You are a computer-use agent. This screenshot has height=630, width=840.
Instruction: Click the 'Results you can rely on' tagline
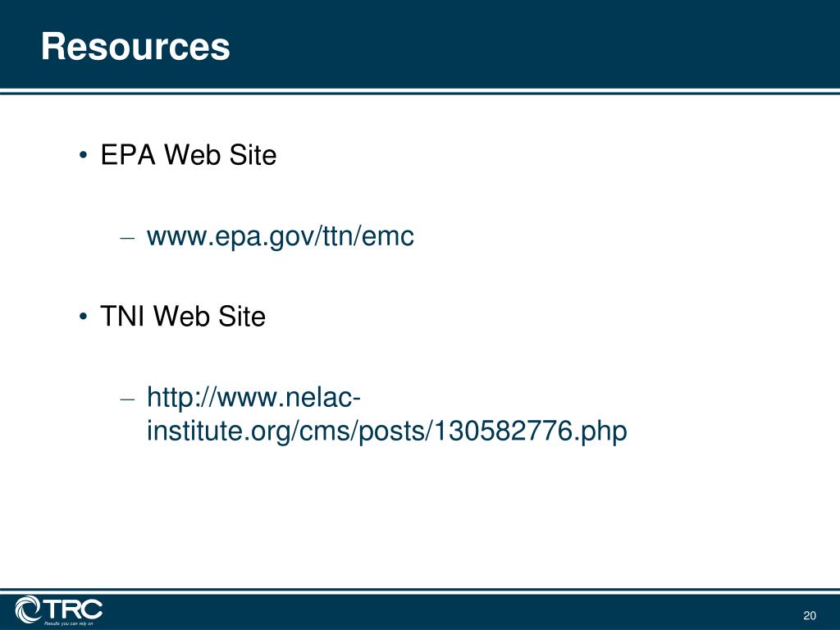(x=69, y=623)
